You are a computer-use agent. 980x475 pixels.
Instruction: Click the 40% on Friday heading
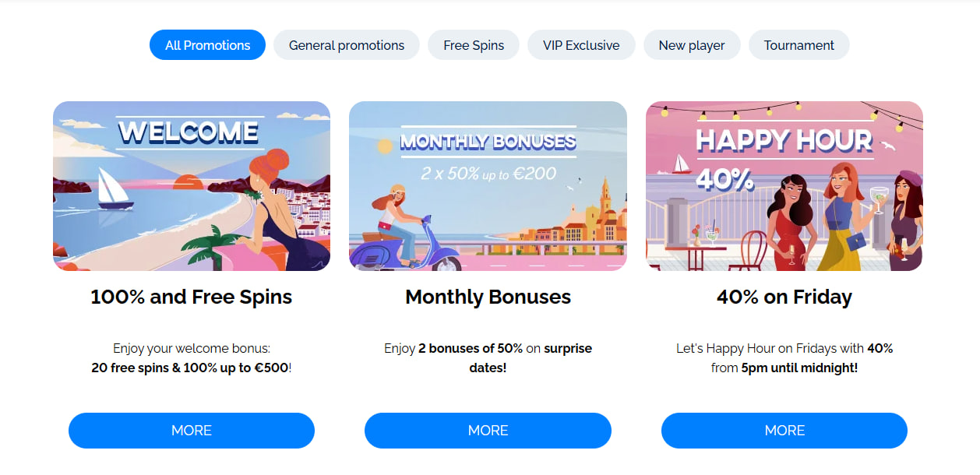click(x=784, y=297)
